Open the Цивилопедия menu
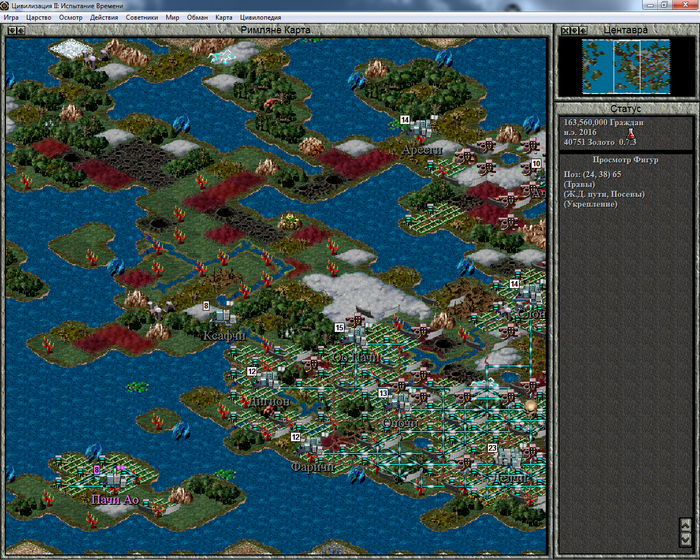Viewport: 700px width, 560px height. [260, 17]
